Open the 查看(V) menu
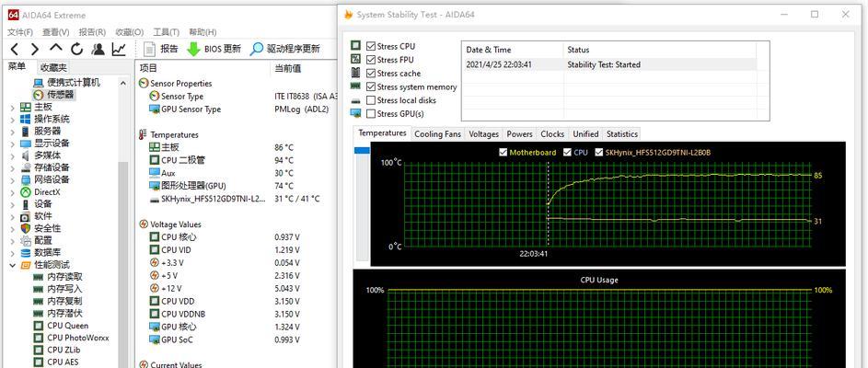The height and width of the screenshot is (368, 868). (56, 32)
